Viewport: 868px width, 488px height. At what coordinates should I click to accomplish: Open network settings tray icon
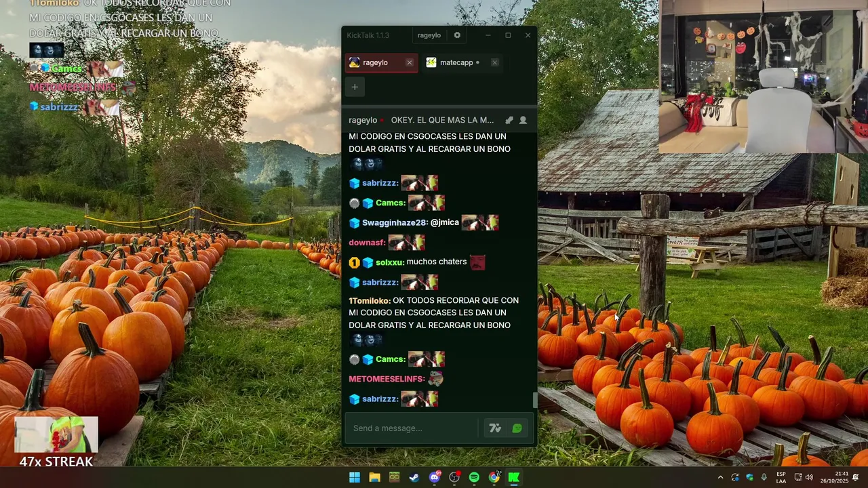point(798,477)
